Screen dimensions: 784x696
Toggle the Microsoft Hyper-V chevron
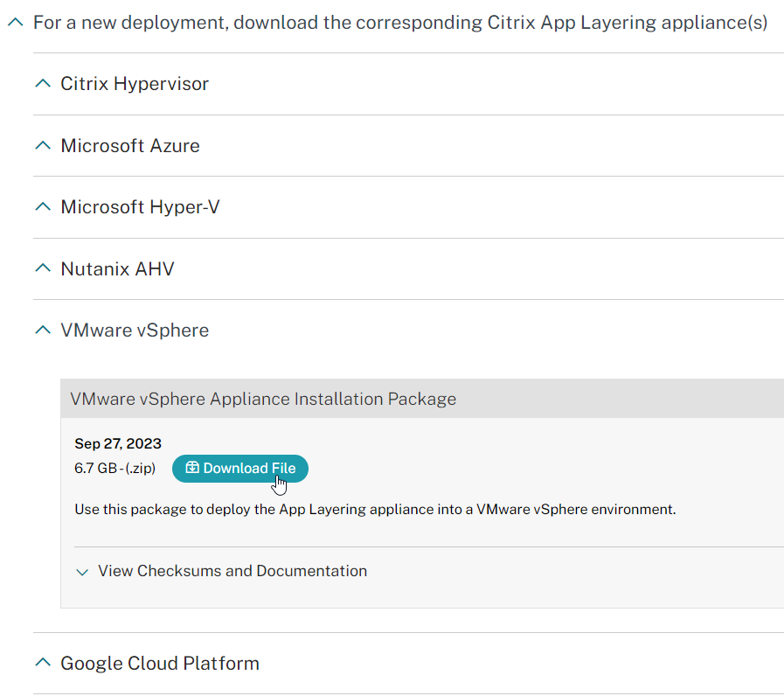pos(43,206)
